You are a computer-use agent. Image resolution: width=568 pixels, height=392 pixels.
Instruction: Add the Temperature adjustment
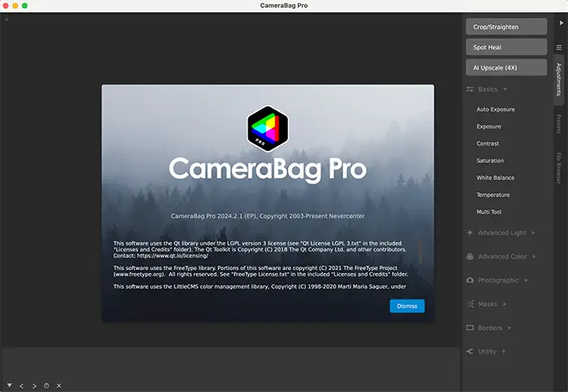pos(493,195)
